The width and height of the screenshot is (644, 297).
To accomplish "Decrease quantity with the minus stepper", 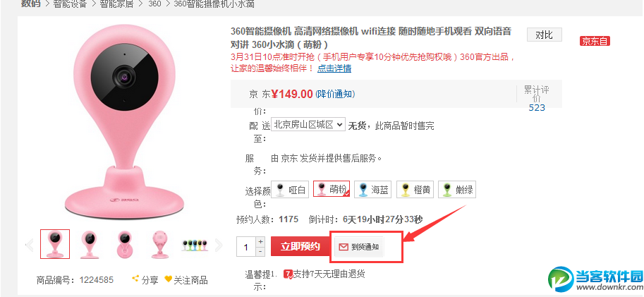I will [x=260, y=251].
